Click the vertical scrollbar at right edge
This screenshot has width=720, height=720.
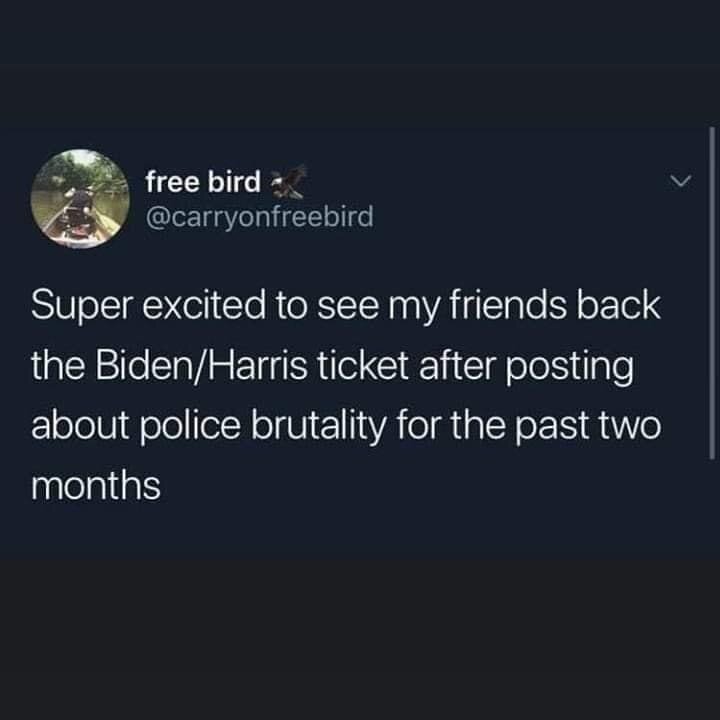(x=712, y=292)
